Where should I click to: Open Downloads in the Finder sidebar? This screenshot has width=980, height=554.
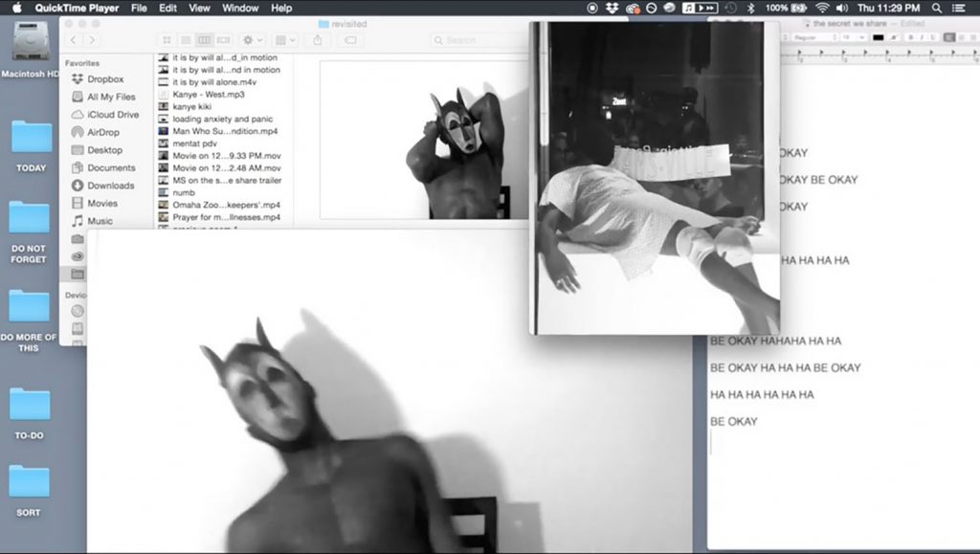coord(110,186)
